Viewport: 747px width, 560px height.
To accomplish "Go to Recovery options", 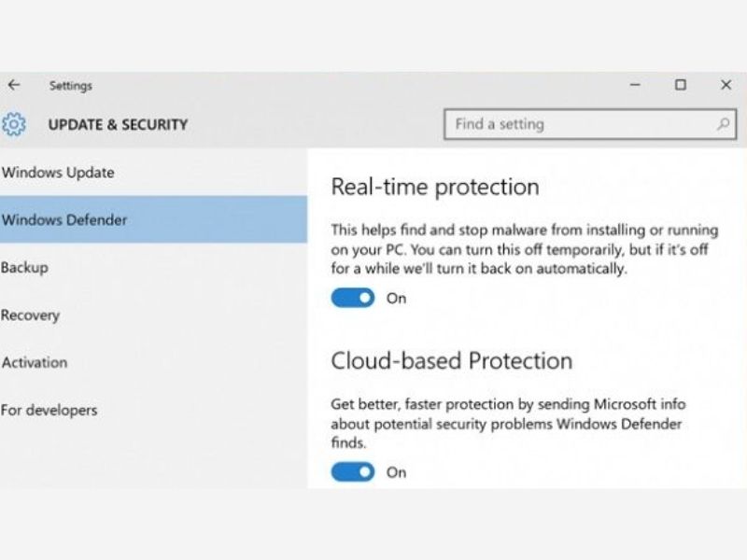I will point(30,315).
